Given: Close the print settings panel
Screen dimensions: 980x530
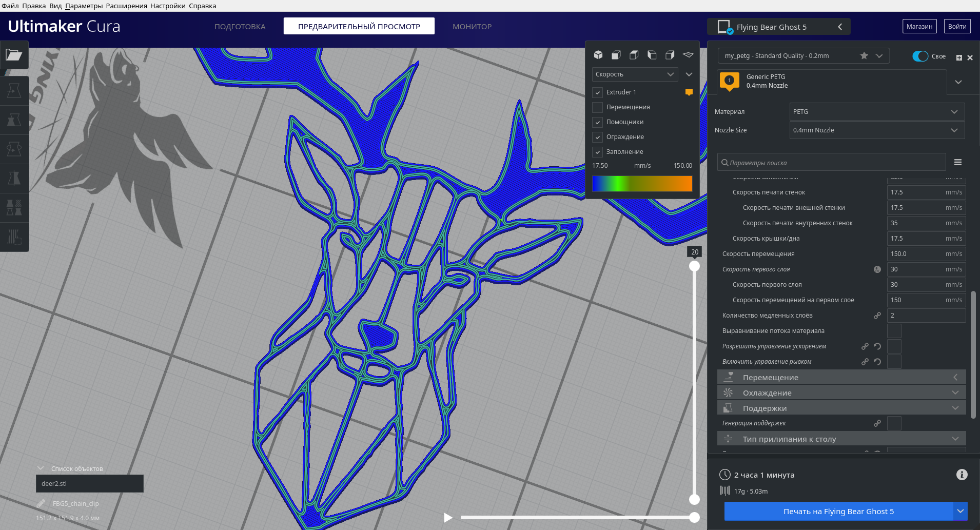Looking at the screenshot, I should (x=970, y=57).
